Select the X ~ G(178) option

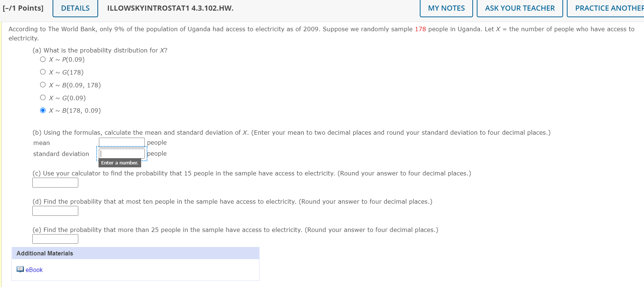(43, 72)
